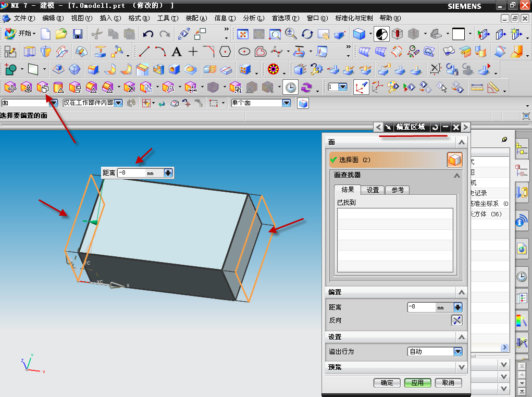The height and width of the screenshot is (397, 532).
Task: Click the Offset Region toolbar icon
Action: click(43, 88)
